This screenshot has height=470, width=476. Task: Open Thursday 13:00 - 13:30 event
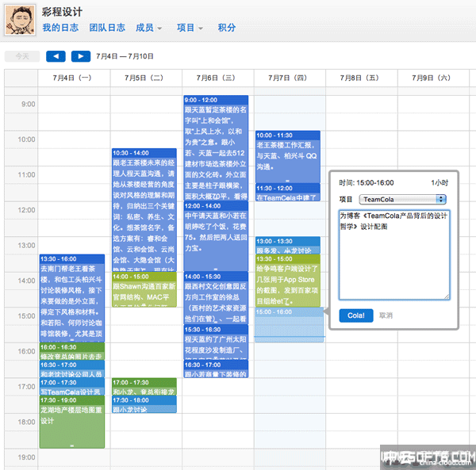(x=288, y=246)
